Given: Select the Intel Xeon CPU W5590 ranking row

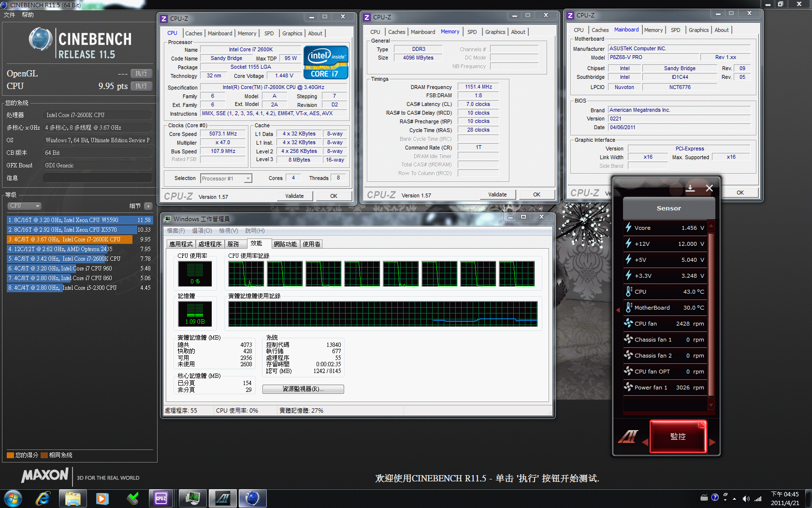Looking at the screenshot, I should point(79,220).
